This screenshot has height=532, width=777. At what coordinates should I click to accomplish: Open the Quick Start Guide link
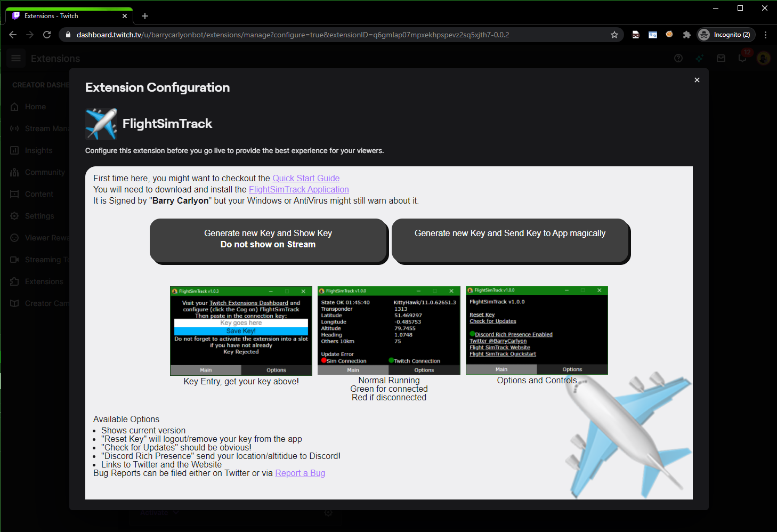tap(306, 178)
